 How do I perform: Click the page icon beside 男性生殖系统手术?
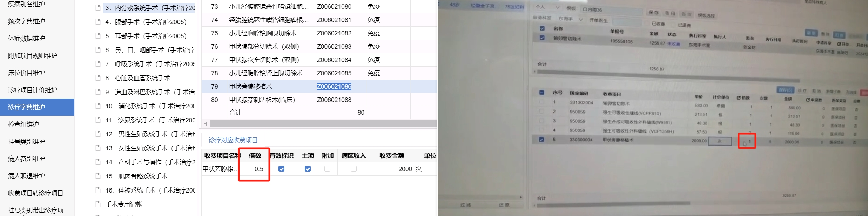(98, 134)
